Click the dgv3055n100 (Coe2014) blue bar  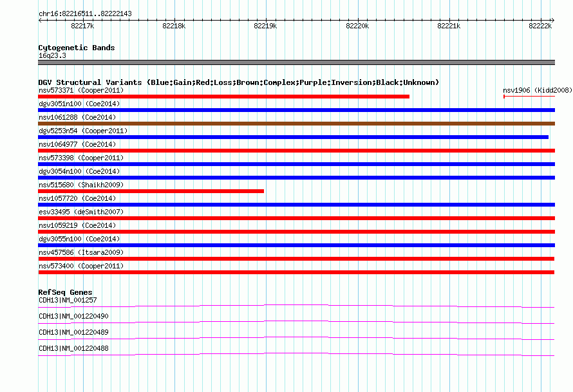click(x=296, y=245)
